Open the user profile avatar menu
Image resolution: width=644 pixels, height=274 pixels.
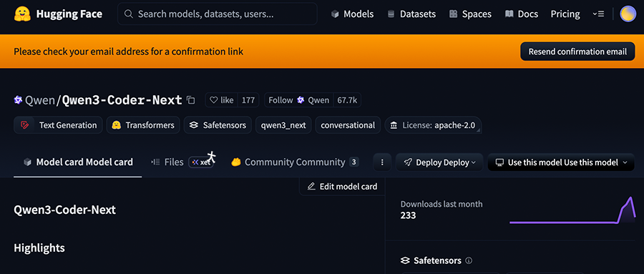pyautogui.click(x=628, y=14)
